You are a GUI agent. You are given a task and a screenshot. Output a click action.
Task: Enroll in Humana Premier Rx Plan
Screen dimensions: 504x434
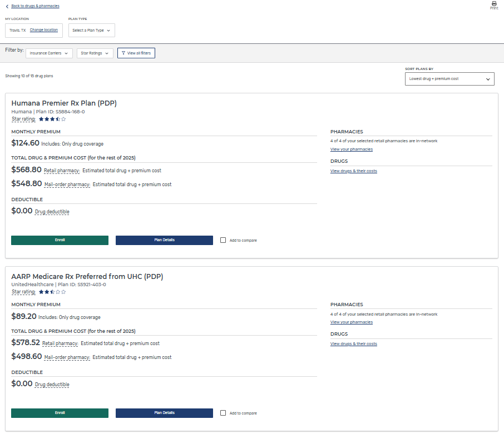tap(60, 240)
